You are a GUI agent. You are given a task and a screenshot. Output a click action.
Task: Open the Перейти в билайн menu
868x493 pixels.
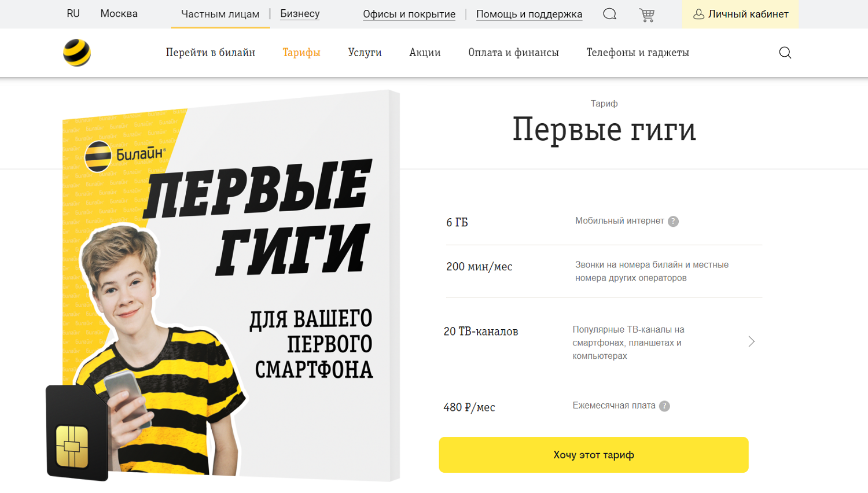[x=210, y=53]
